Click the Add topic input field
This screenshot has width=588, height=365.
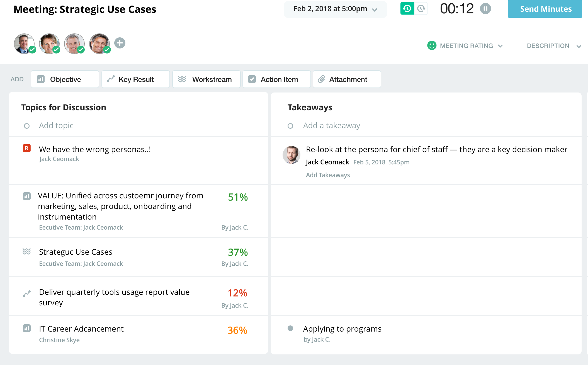(56, 125)
